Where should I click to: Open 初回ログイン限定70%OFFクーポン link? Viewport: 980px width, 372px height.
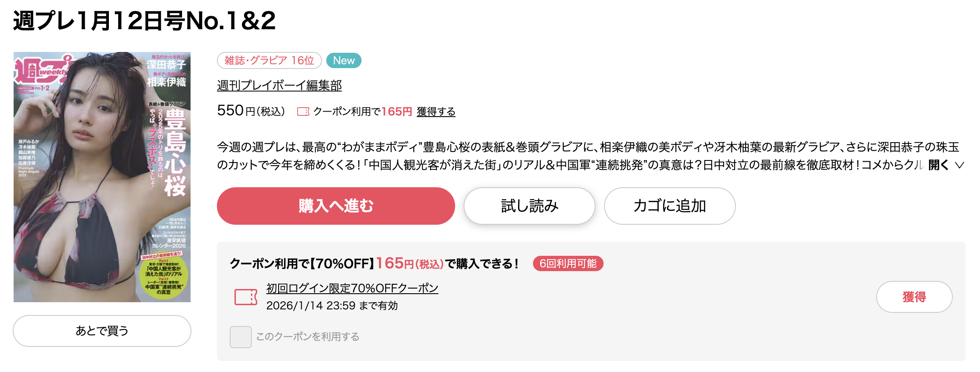point(352,288)
